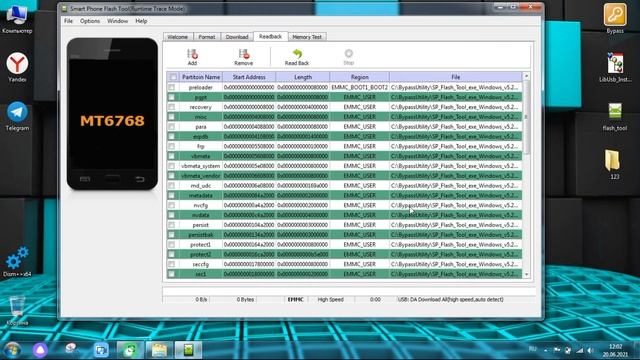Click the High Speed status bar entry

pos(331,300)
